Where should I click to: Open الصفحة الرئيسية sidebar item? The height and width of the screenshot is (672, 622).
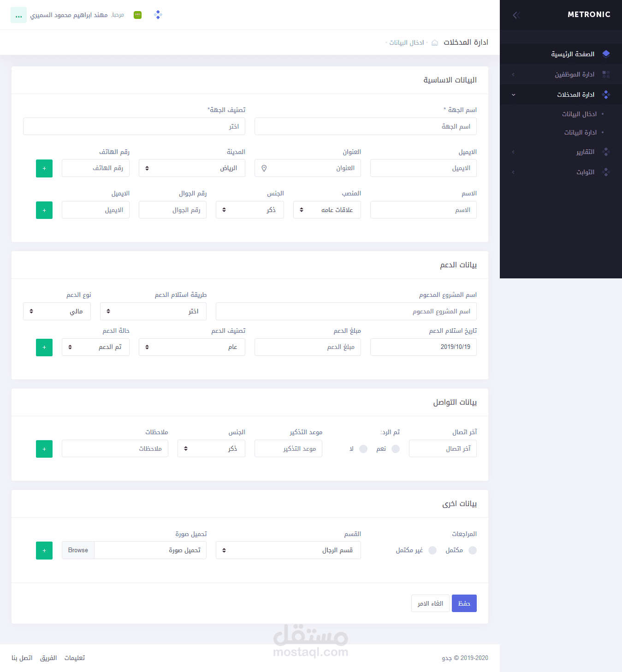561,54
